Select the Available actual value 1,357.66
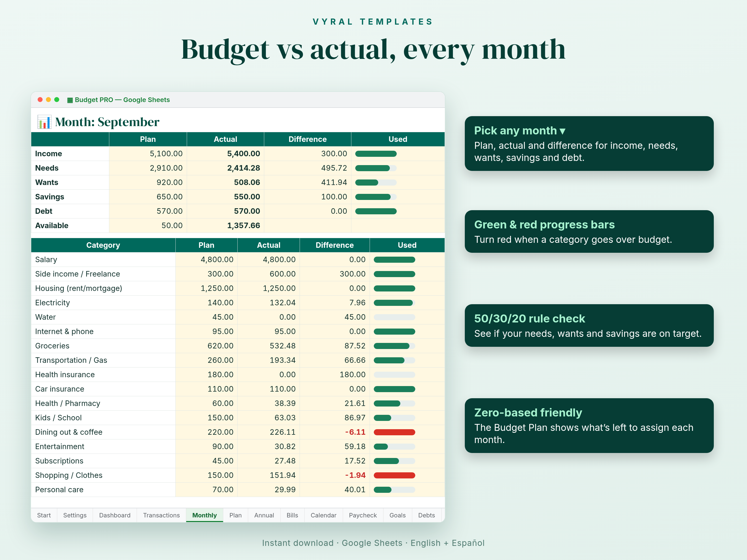 (x=225, y=225)
